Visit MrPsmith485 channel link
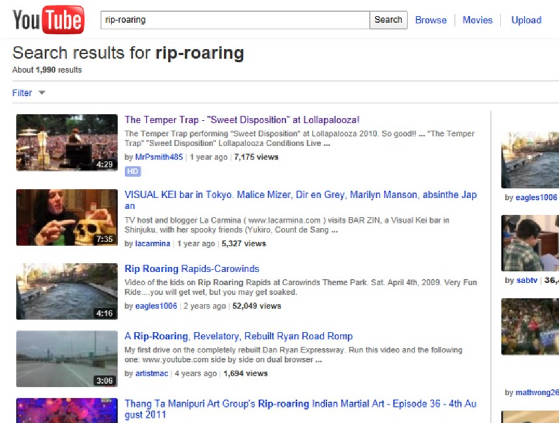560x424 pixels. pos(159,157)
